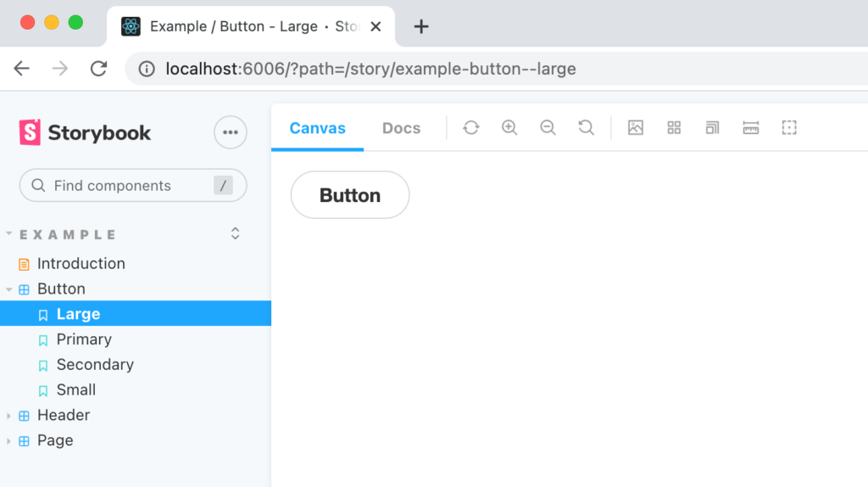This screenshot has height=487, width=868.
Task: Reset the canvas zoom level
Action: click(x=586, y=128)
